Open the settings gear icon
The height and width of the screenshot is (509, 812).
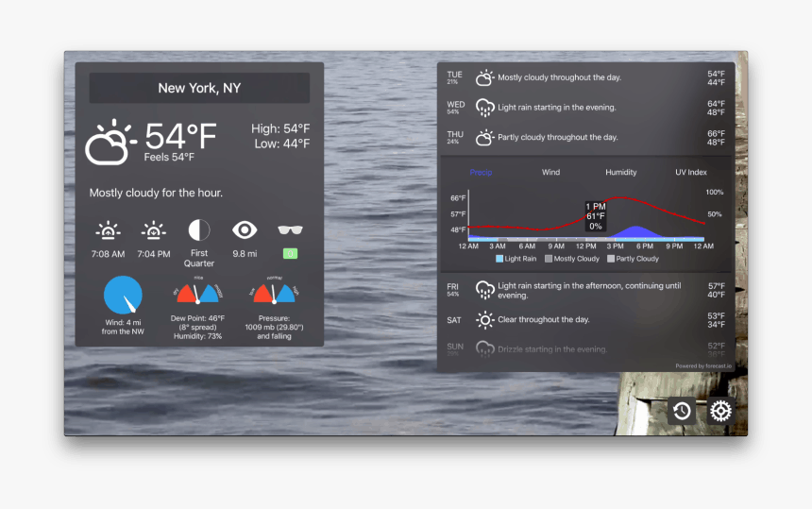[720, 411]
